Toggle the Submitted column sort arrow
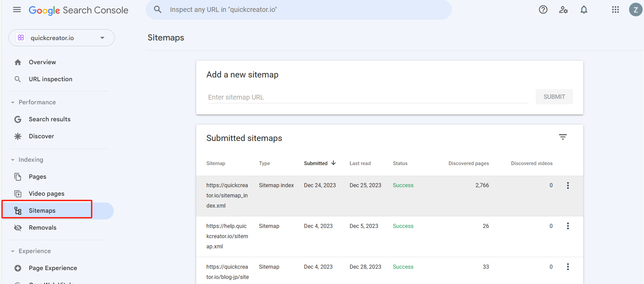The image size is (644, 284). click(333, 163)
